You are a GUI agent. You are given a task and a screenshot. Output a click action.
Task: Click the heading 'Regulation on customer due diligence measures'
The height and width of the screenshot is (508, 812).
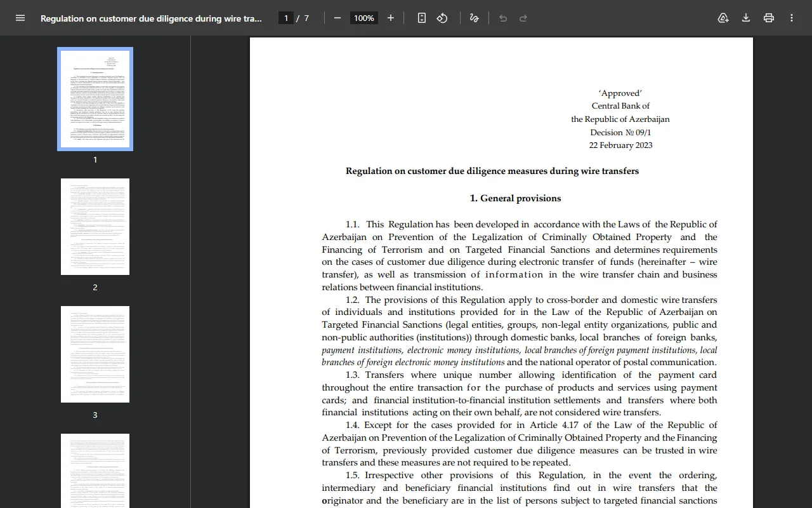[492, 171]
